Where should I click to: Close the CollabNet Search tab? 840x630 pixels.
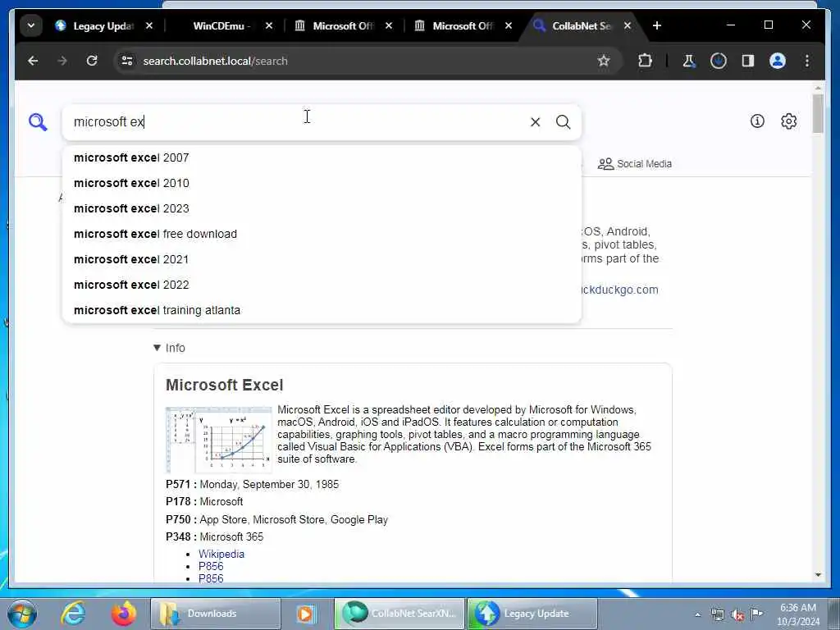pos(628,25)
